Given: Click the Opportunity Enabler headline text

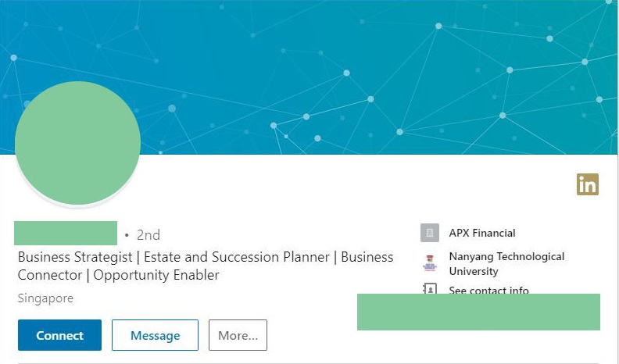Looking at the screenshot, I should 156,275.
